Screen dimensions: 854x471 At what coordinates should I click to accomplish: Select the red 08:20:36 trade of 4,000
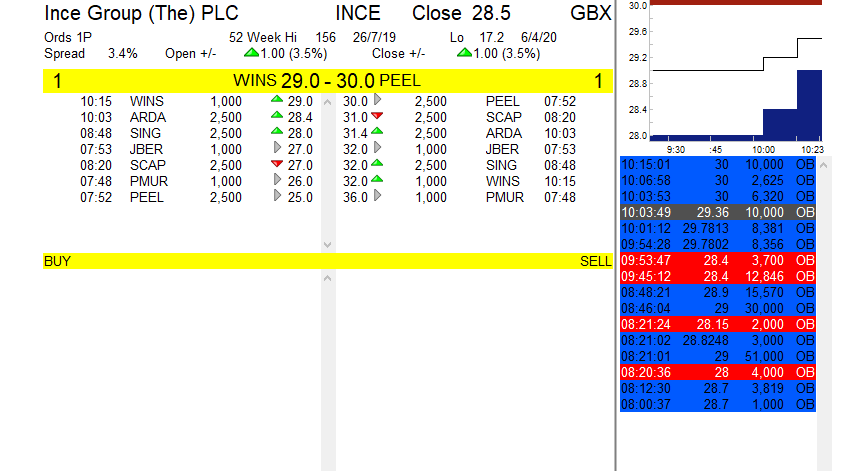point(718,372)
